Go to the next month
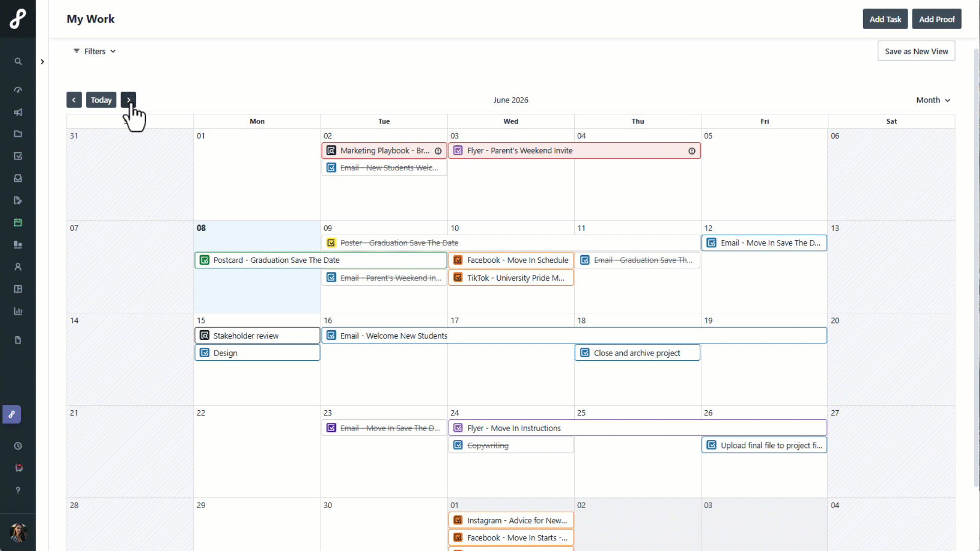Screen dimensions: 980x551 (x=129, y=100)
